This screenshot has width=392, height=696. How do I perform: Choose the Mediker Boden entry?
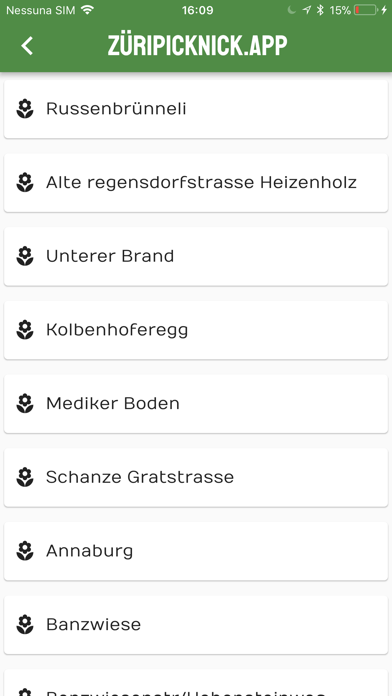coord(196,404)
